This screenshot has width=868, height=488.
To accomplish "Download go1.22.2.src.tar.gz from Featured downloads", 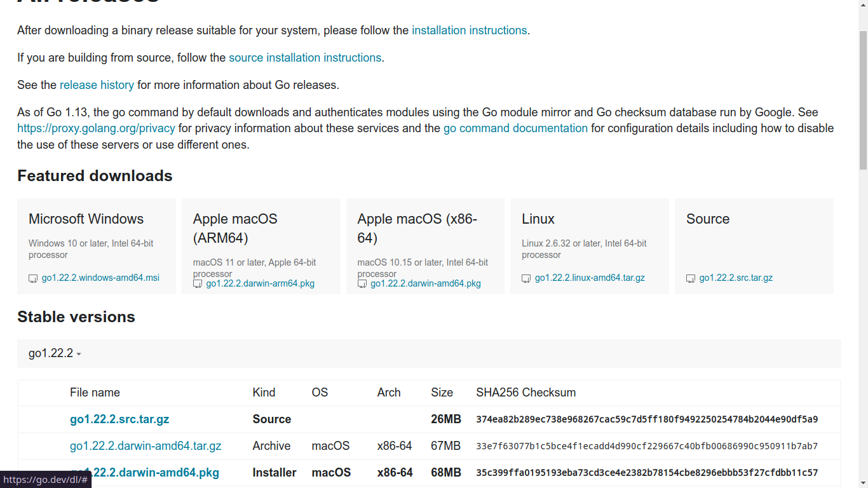I will 736,278.
